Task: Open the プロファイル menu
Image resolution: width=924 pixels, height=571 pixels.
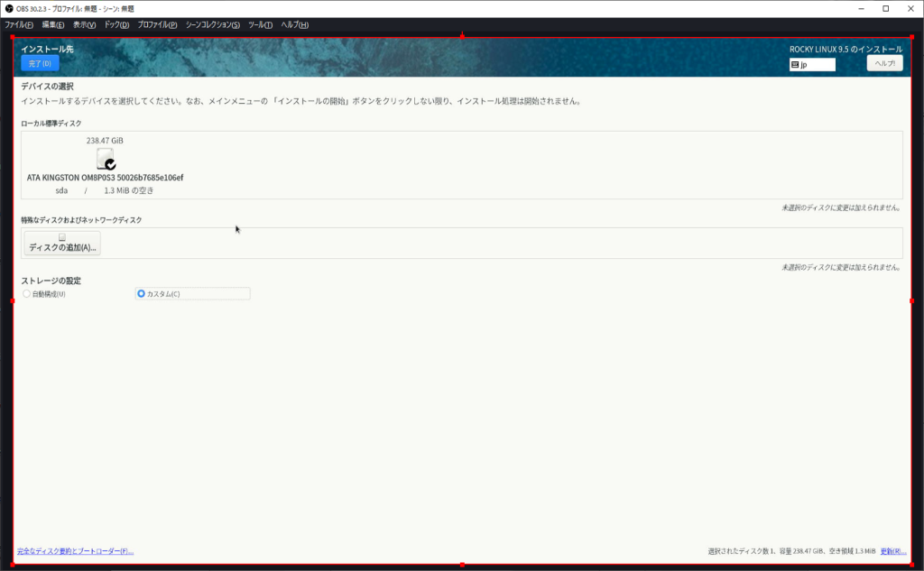Action: 157,24
